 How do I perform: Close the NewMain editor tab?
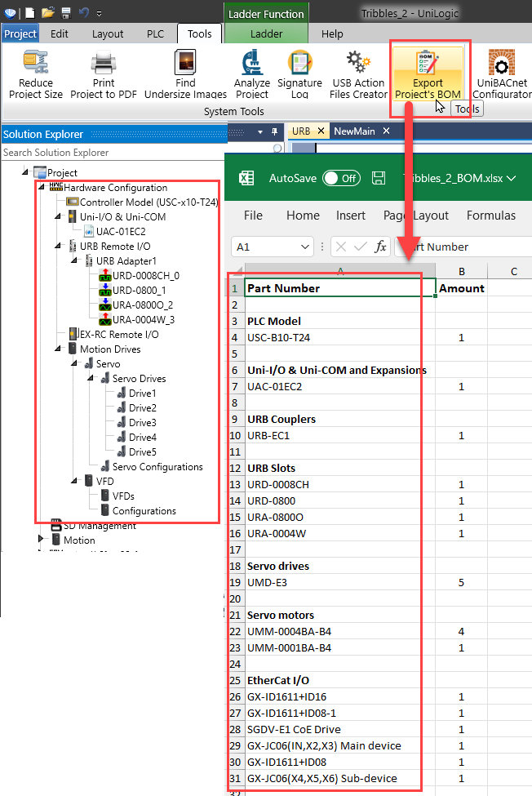click(386, 131)
